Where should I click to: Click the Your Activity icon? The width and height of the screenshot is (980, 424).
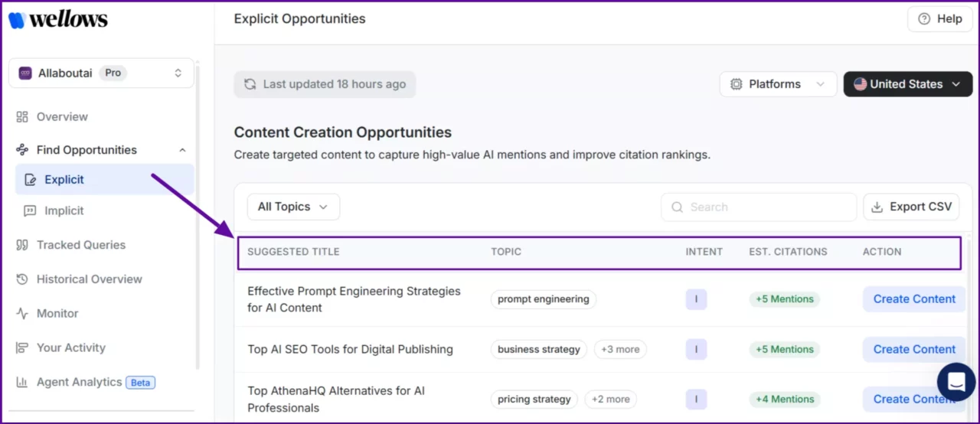22,347
